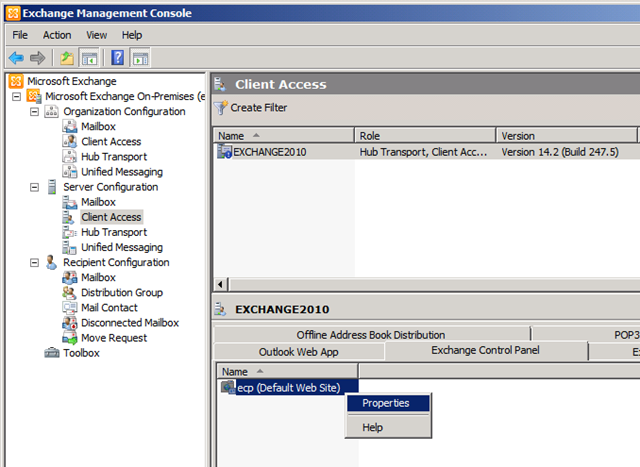Toggle the Show/Hide Console Tree icon
Image resolution: width=640 pixels, height=467 pixels.
pyautogui.click(x=89, y=58)
